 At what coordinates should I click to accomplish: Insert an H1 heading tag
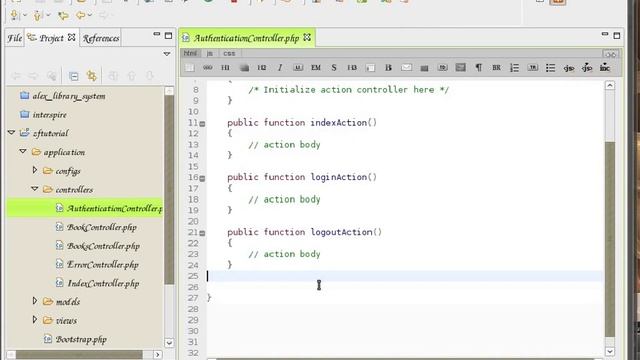[x=225, y=68]
